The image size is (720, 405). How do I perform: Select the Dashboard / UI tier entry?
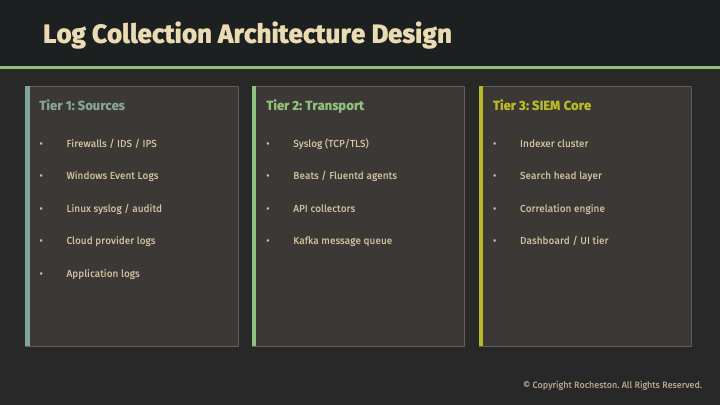coord(564,241)
